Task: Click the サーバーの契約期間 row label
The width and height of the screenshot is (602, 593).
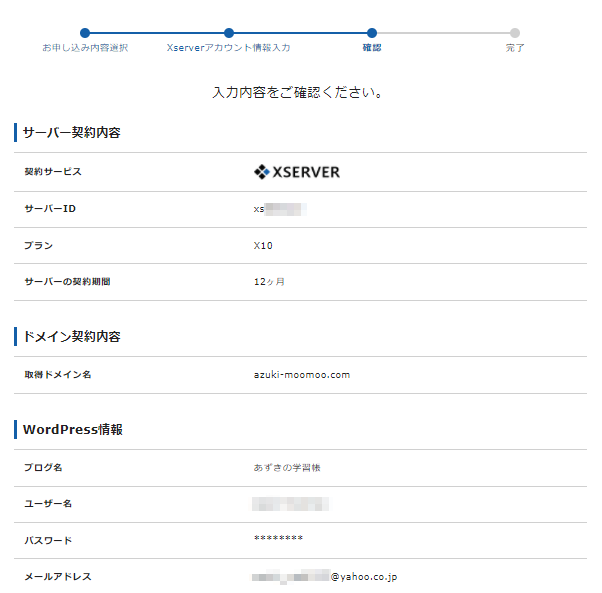Action: coord(67,282)
